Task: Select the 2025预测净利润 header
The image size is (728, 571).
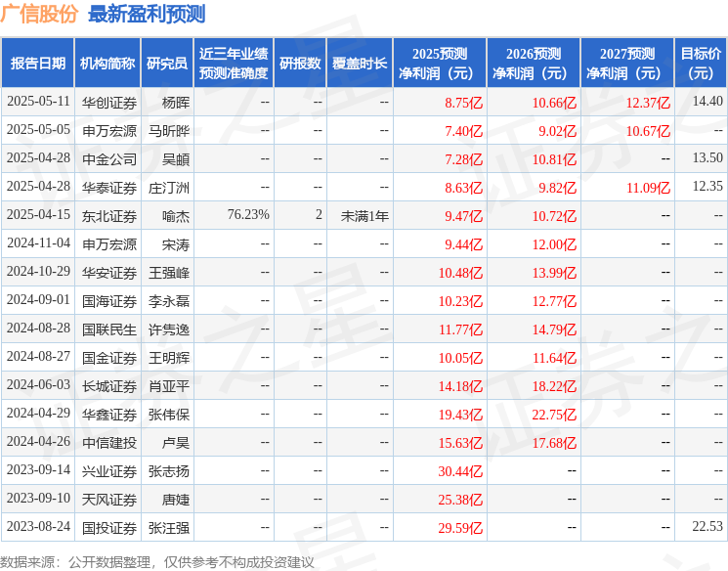Action: 440,64
